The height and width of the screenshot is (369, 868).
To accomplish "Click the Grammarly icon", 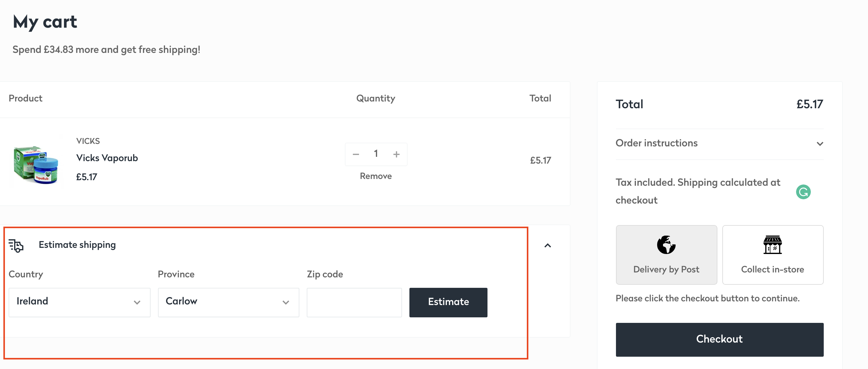I will pyautogui.click(x=803, y=192).
